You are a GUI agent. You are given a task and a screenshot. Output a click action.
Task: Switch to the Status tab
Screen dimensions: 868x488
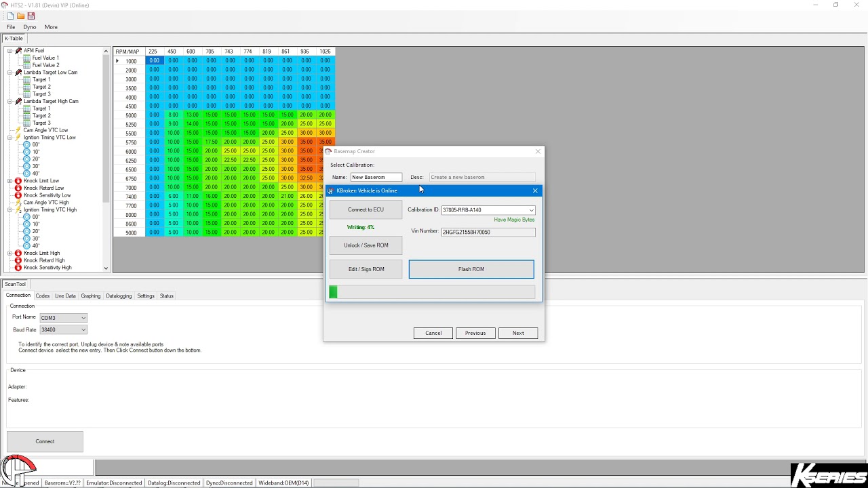(x=167, y=296)
